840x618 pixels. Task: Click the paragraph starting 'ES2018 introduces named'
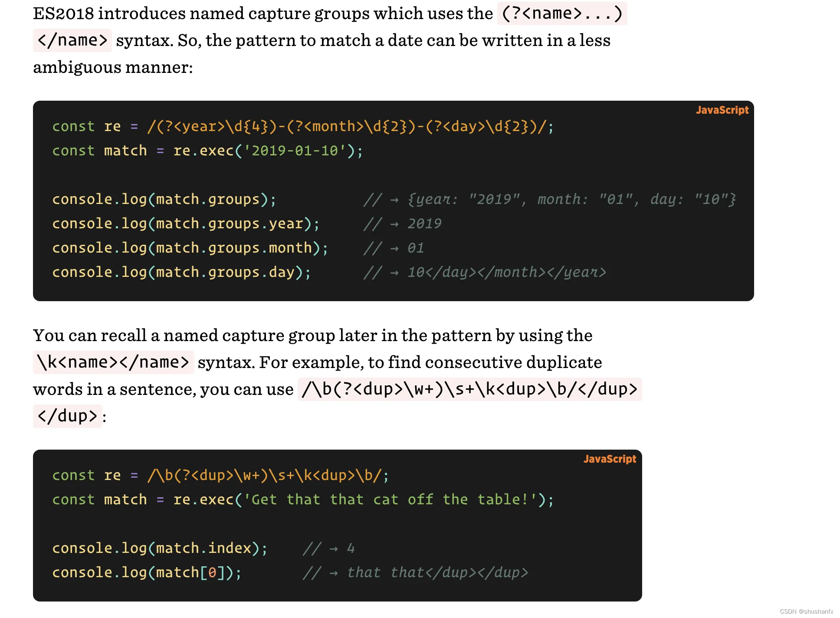click(x=330, y=40)
